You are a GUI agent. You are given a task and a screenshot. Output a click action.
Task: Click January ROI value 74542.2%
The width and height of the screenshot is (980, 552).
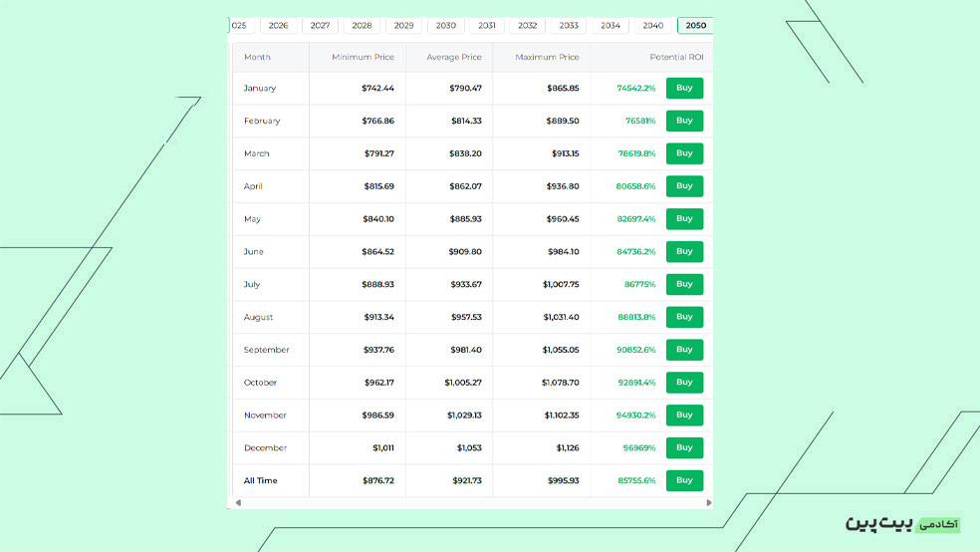click(636, 88)
